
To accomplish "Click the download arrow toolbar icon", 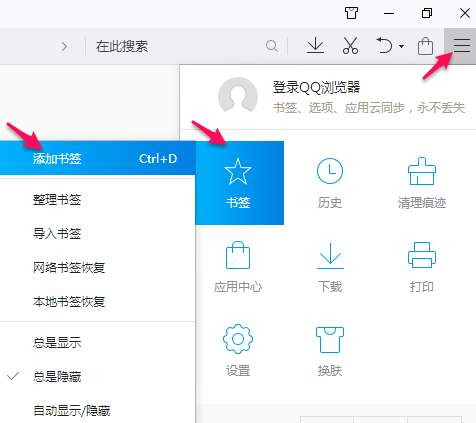I will point(315,46).
